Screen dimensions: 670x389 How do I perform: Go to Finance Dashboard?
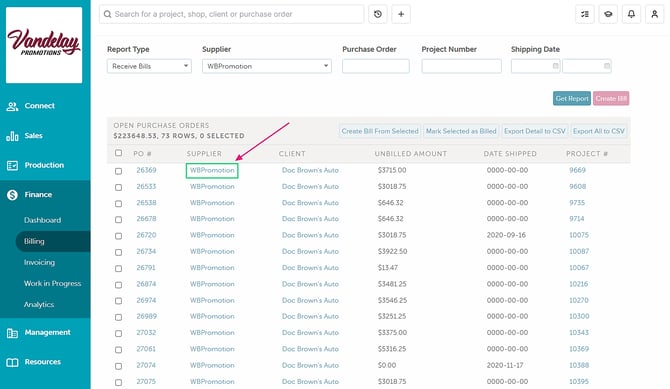tap(42, 220)
